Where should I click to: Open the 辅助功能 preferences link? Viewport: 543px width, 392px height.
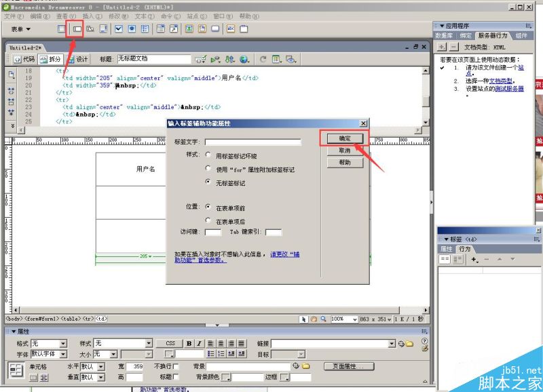pyautogui.click(x=237, y=257)
